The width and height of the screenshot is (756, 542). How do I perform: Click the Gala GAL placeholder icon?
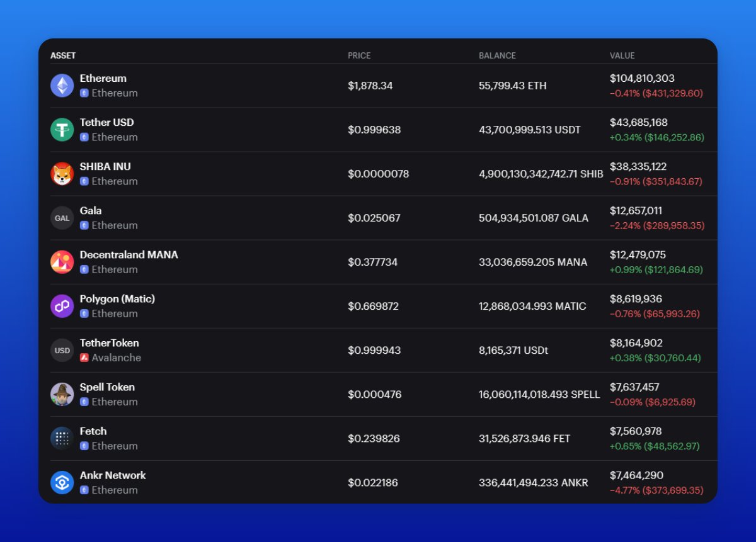point(62,218)
